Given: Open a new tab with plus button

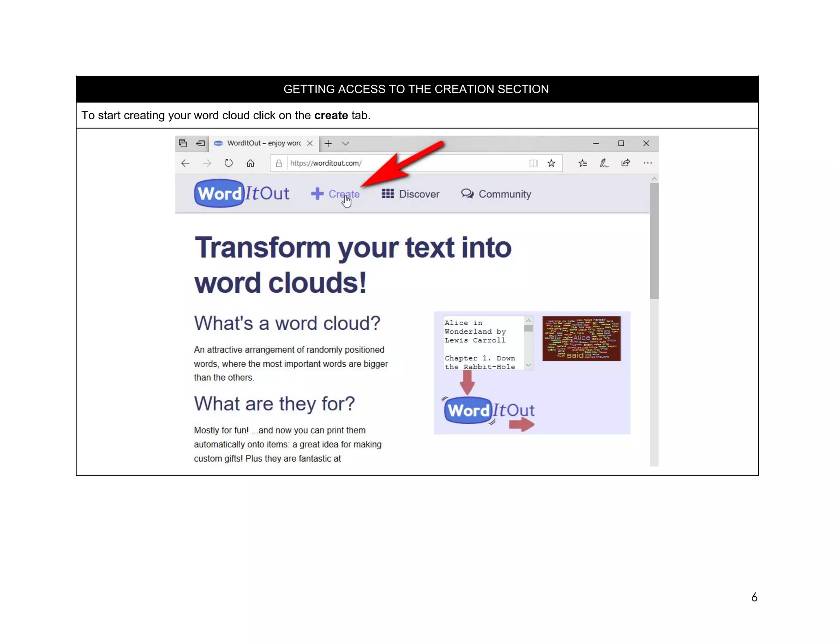Looking at the screenshot, I should pos(328,143).
